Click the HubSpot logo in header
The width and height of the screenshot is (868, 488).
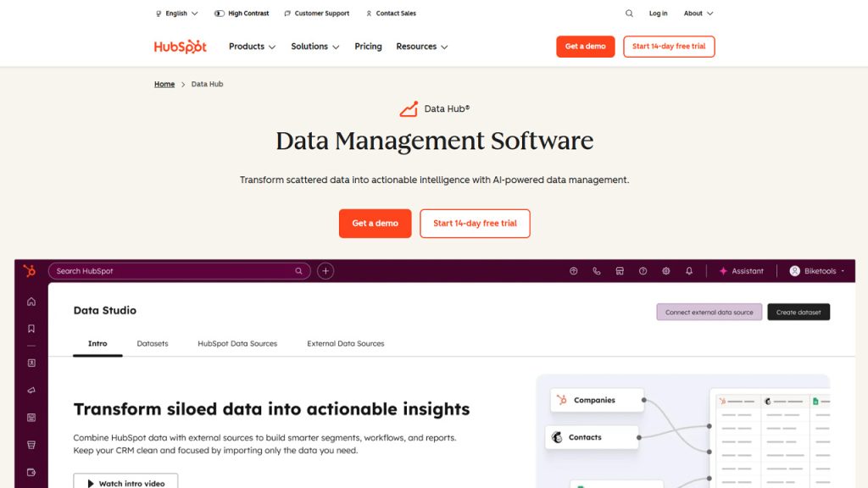point(180,47)
